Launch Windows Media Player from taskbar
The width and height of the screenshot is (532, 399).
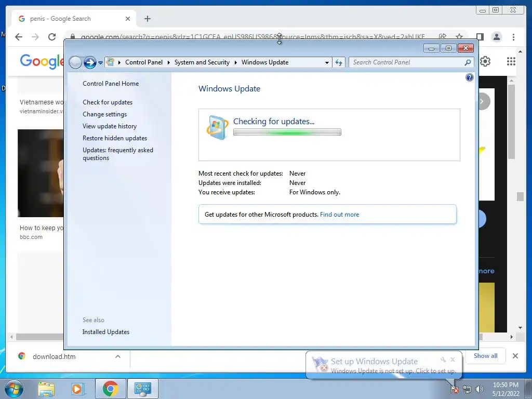[x=77, y=389]
